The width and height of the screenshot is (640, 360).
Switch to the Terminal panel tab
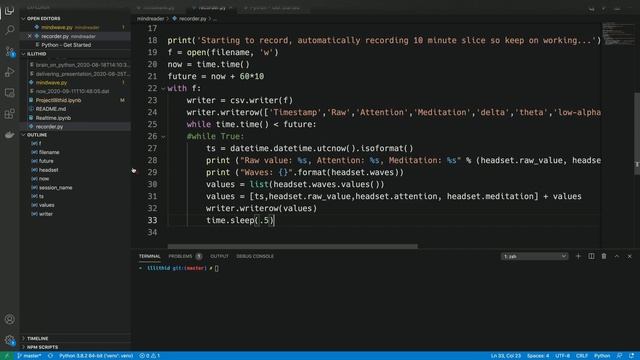[149, 256]
